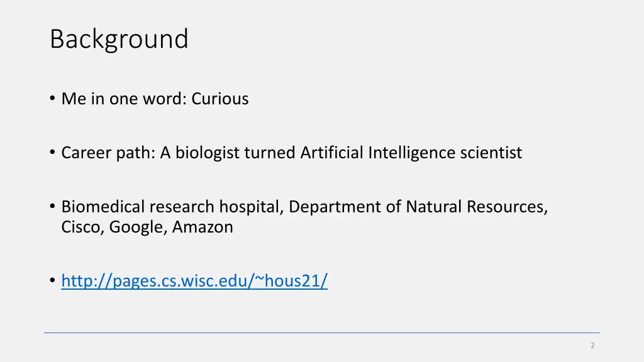
Task: Click the bullet dot before the hyperlink
Action: 52,280
